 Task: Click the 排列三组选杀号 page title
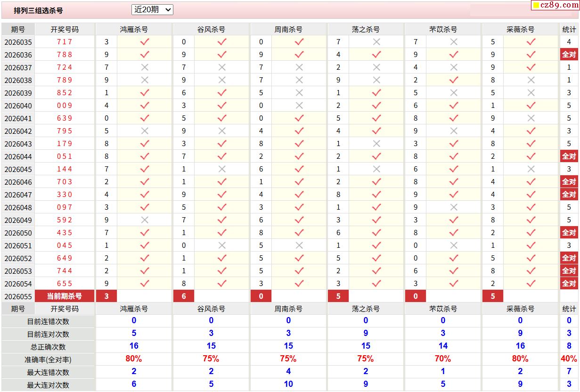pos(38,10)
